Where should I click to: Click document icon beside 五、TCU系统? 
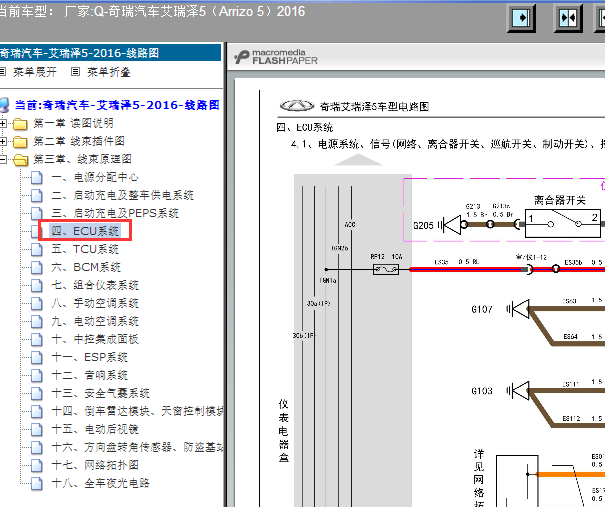(x=37, y=250)
